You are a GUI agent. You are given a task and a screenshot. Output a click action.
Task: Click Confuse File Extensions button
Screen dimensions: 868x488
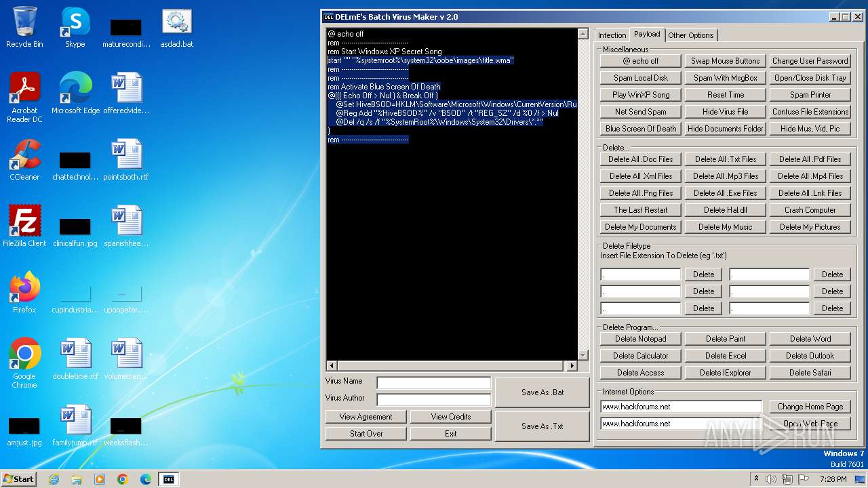pos(810,112)
